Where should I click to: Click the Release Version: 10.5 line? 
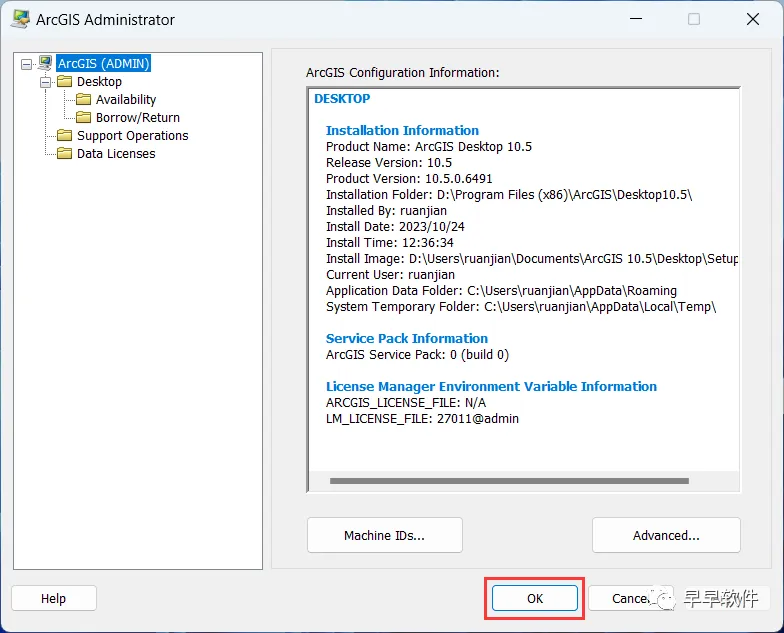pos(388,162)
